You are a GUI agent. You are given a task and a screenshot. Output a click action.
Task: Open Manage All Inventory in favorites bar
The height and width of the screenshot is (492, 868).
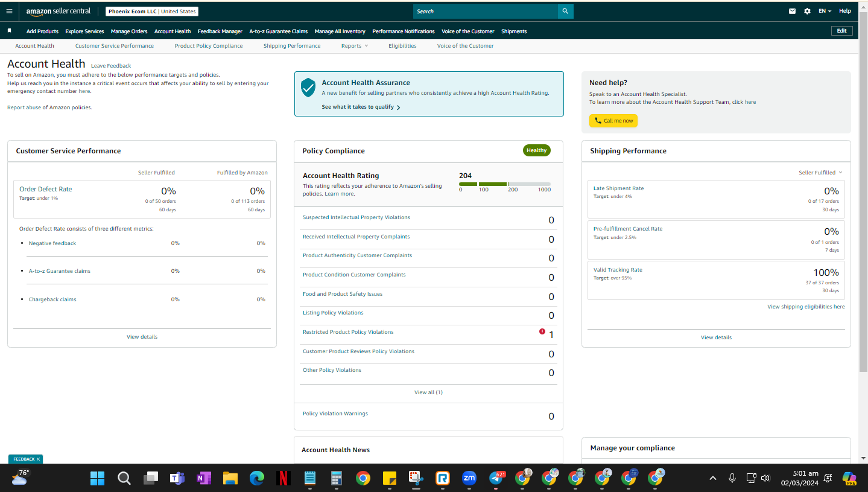340,31
